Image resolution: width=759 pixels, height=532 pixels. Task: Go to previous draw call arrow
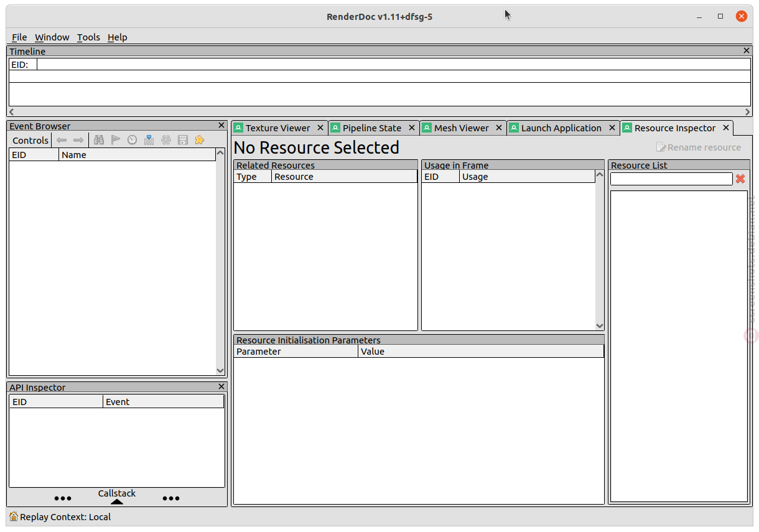click(x=62, y=140)
